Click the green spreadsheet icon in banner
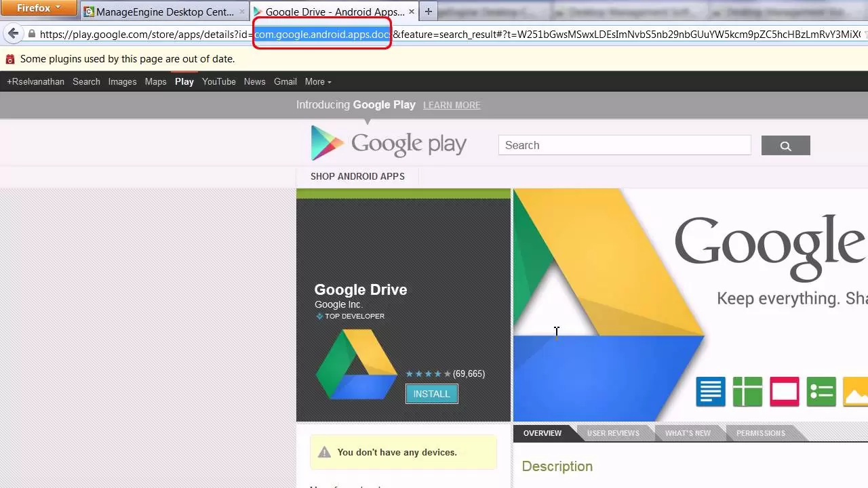The image size is (868, 488). [747, 392]
